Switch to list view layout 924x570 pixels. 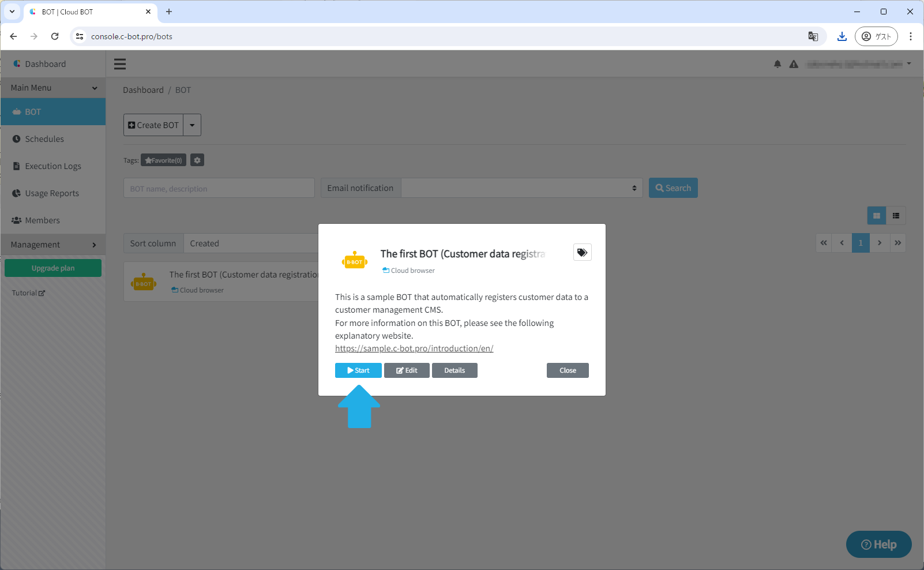coord(896,216)
